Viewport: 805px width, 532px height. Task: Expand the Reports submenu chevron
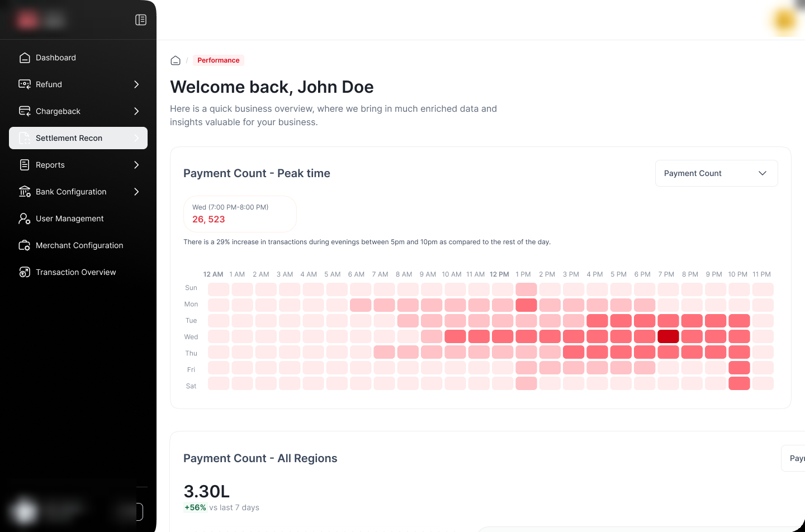(136, 165)
